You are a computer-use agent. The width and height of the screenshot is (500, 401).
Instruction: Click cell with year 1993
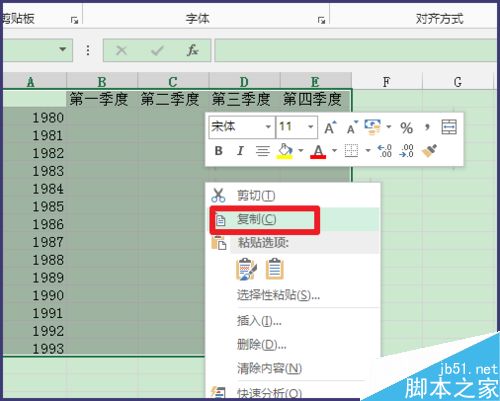pos(35,348)
